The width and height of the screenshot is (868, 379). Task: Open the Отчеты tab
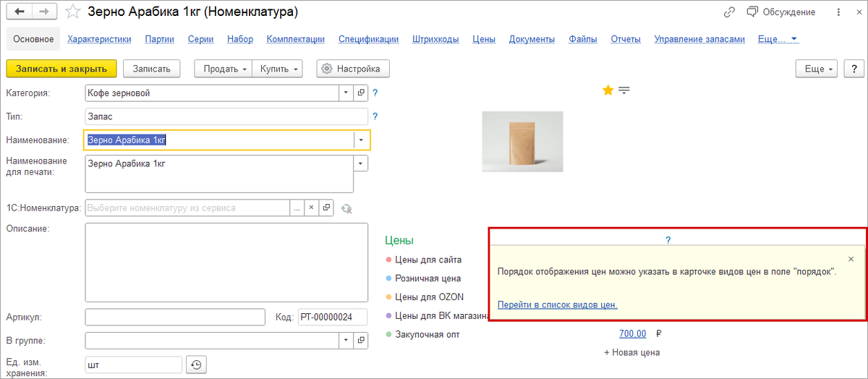tap(626, 39)
